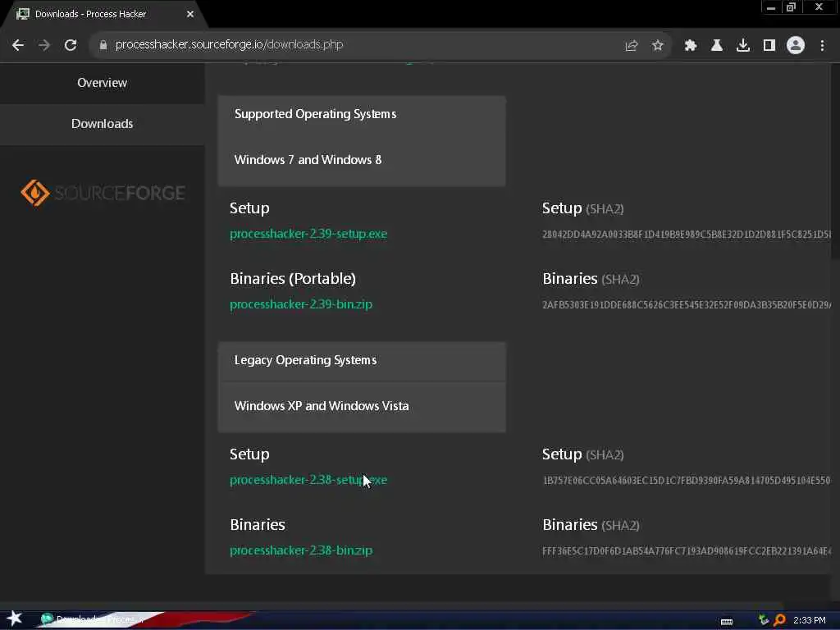The width and height of the screenshot is (840, 630).
Task: Click the network tray icon
Action: pos(764,620)
